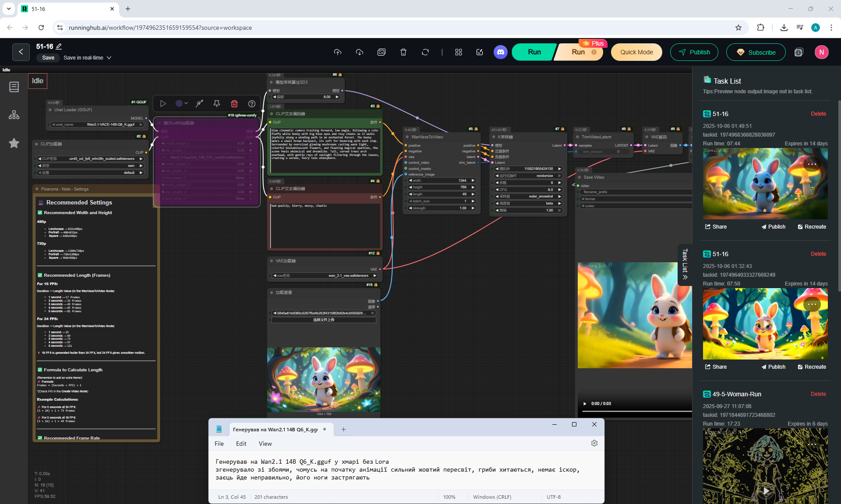841x504 pixels.
Task: Open the Discord icon link
Action: pyautogui.click(x=500, y=52)
